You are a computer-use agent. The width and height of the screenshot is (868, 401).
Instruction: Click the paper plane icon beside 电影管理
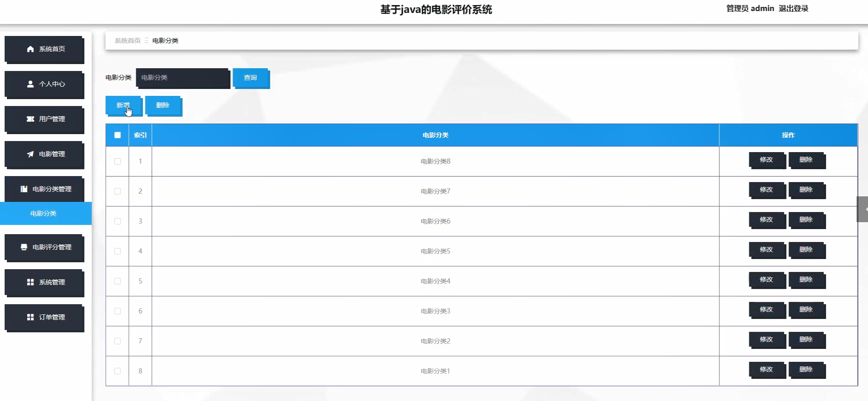pyautogui.click(x=30, y=154)
